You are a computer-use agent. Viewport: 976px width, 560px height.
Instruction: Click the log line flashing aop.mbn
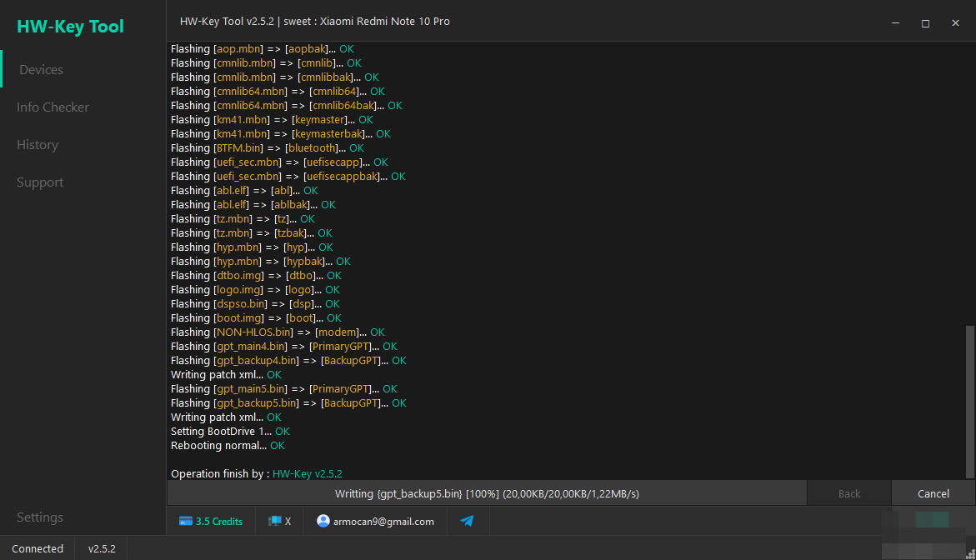point(262,48)
